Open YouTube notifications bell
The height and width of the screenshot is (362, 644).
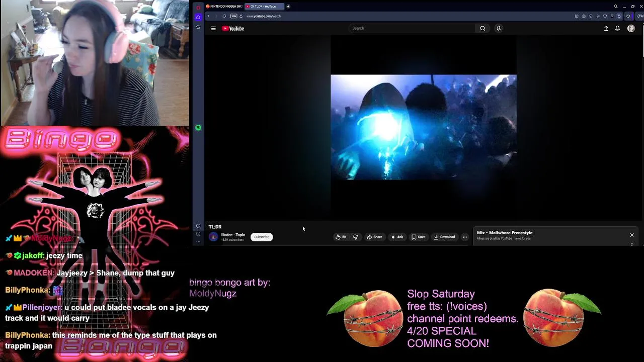(617, 29)
